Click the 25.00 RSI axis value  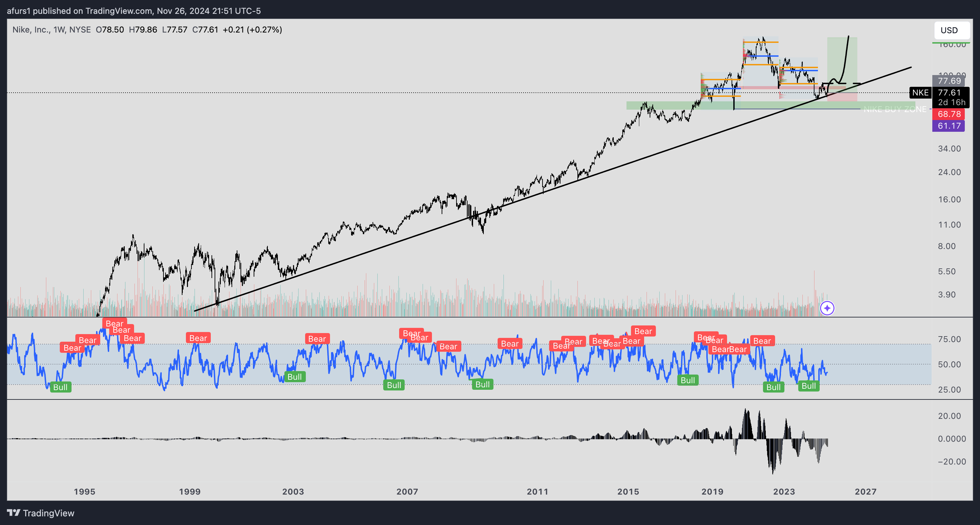point(949,389)
